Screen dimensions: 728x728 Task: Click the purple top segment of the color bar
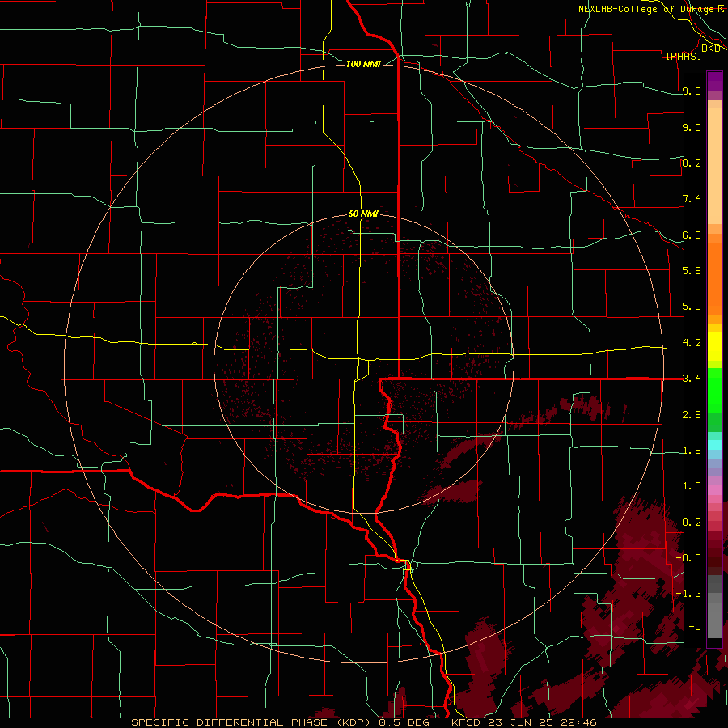[714, 81]
